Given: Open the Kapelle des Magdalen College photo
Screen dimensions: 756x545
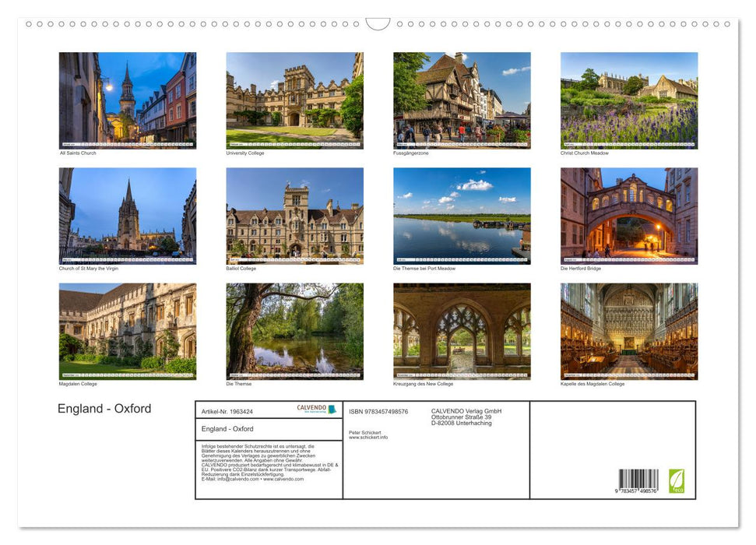Looking at the screenshot, I should pos(629,331).
